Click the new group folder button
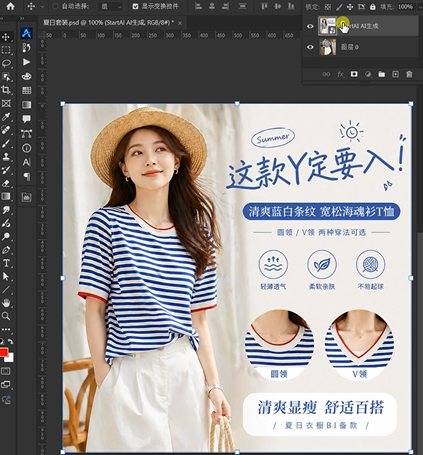Screen dimensions: 423x455 click(x=382, y=74)
